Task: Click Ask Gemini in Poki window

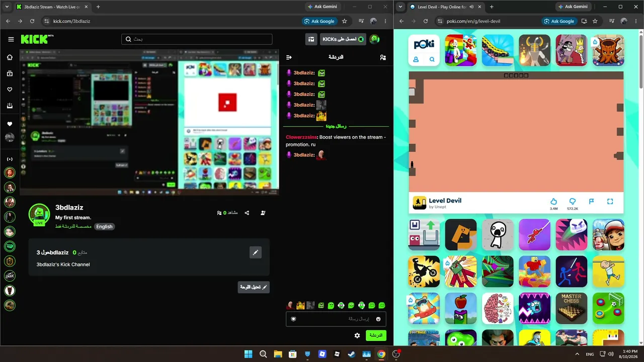Action: point(573,7)
